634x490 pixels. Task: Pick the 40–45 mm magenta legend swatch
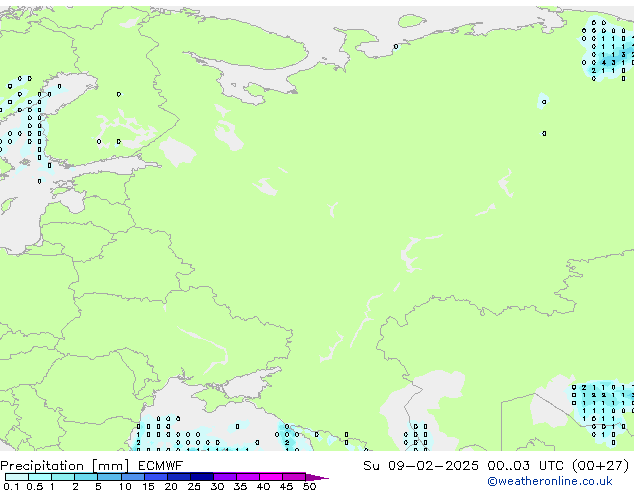271,477
